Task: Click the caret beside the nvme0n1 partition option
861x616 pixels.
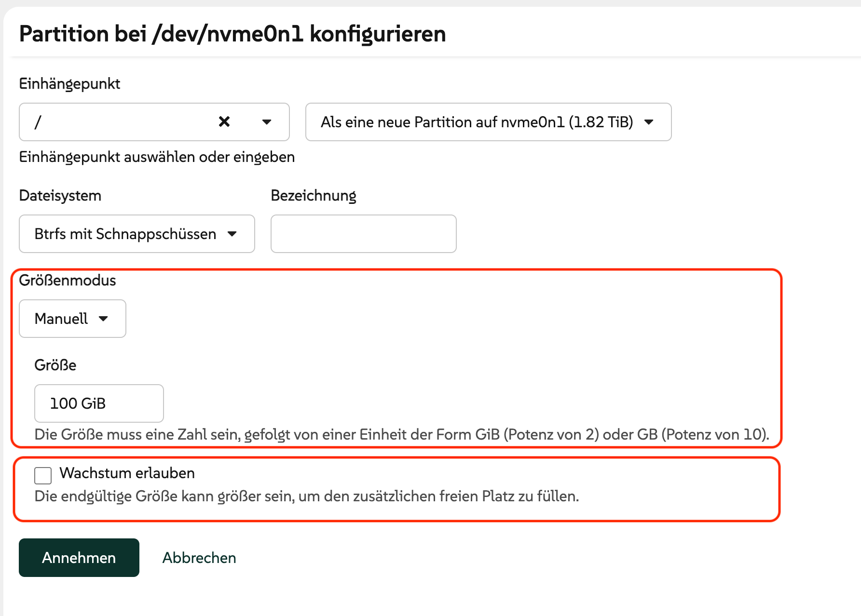Action: (649, 122)
